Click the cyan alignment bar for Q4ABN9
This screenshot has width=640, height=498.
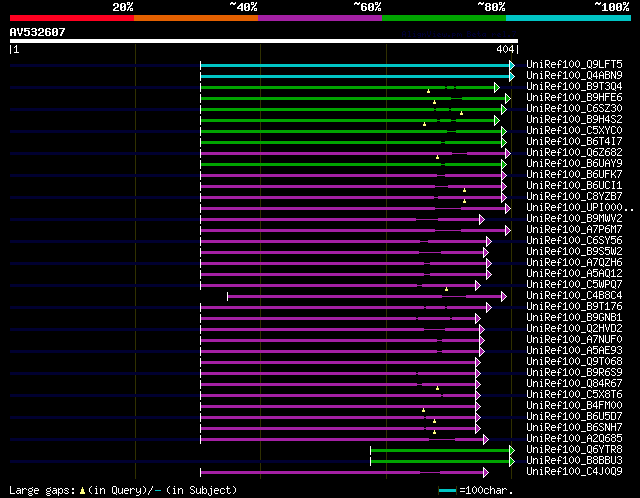click(x=355, y=76)
